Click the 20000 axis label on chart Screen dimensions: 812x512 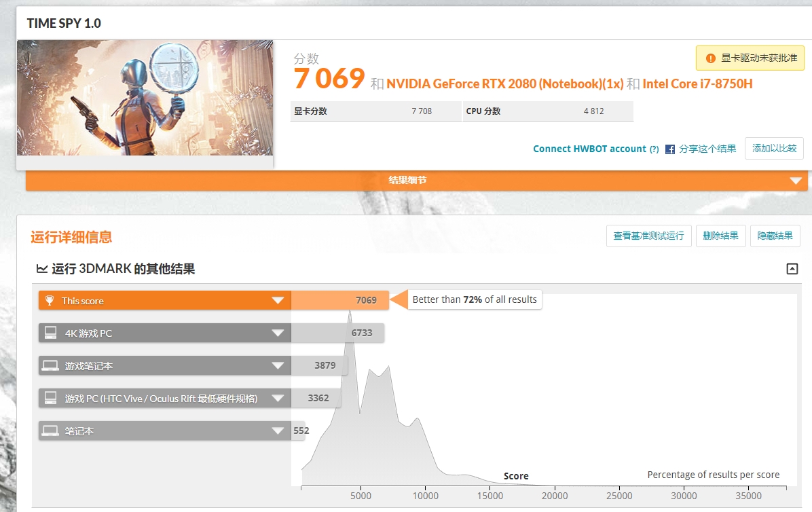tap(555, 496)
